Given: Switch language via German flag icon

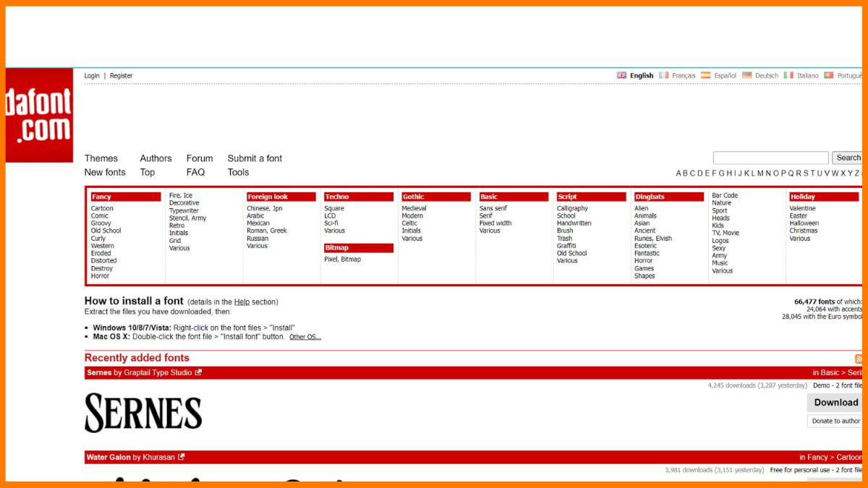Looking at the screenshot, I should point(746,75).
